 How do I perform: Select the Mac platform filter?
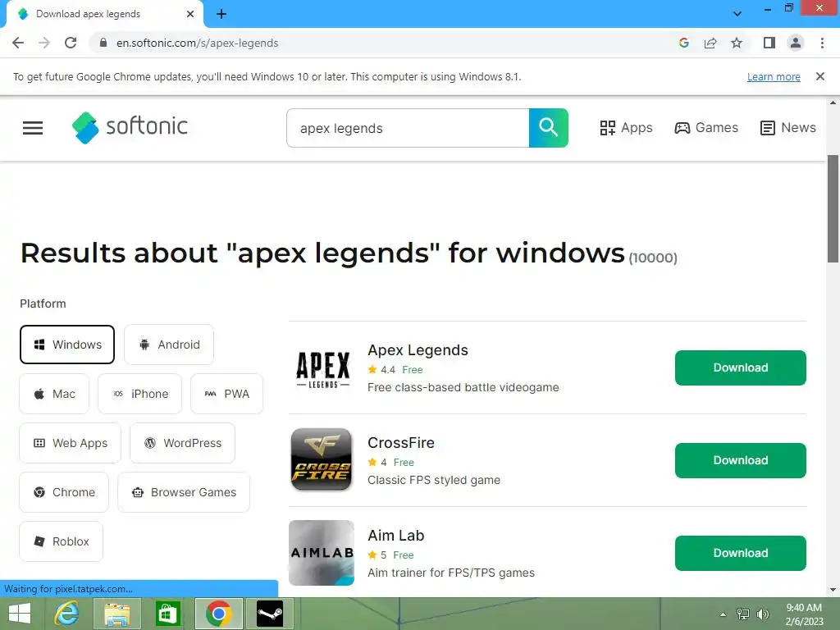point(54,394)
